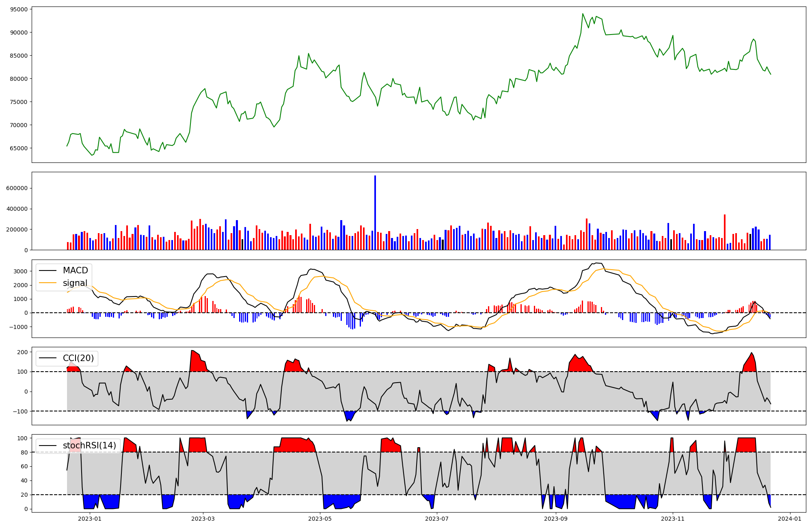Screen dimensions: 812x528
Task: Click the 65000 price axis tick label
Action: pos(19,148)
